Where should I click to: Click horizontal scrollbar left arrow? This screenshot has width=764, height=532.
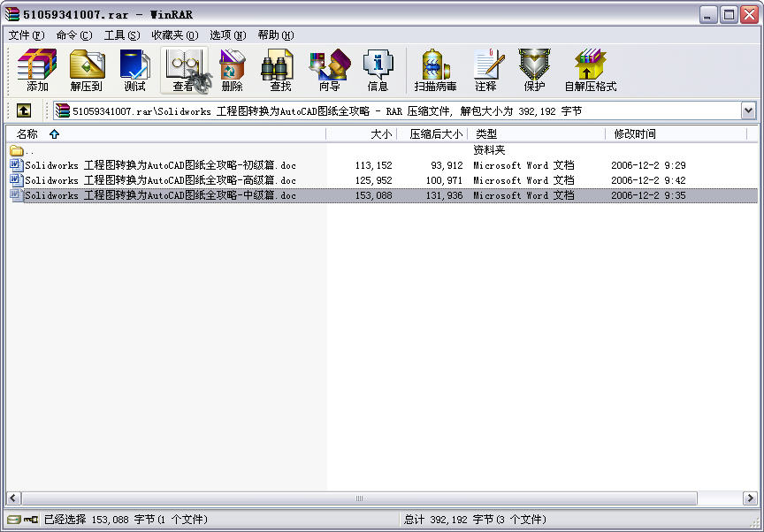(13, 498)
